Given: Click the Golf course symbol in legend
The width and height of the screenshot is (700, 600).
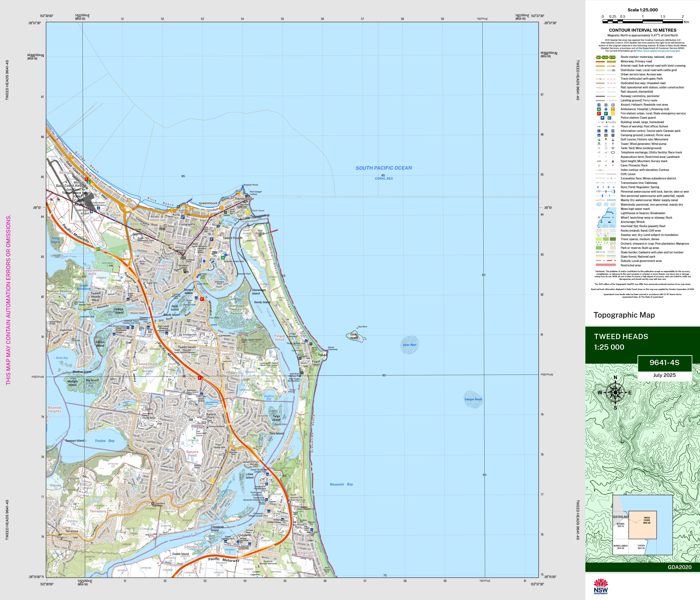Looking at the screenshot, I should click(x=599, y=140).
